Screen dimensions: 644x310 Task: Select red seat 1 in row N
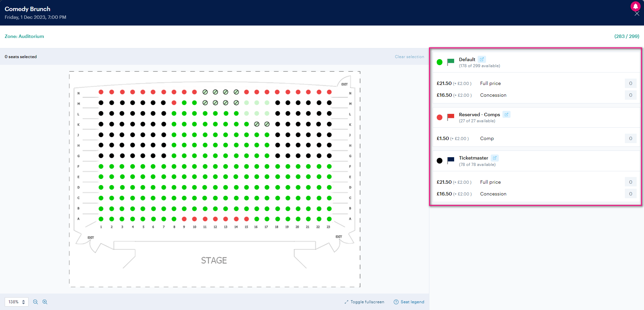point(101,92)
